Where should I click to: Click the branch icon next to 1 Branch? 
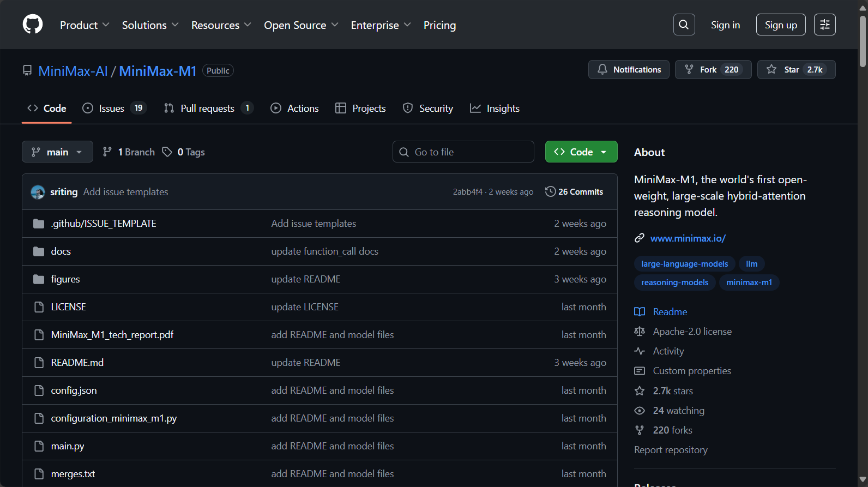point(107,152)
